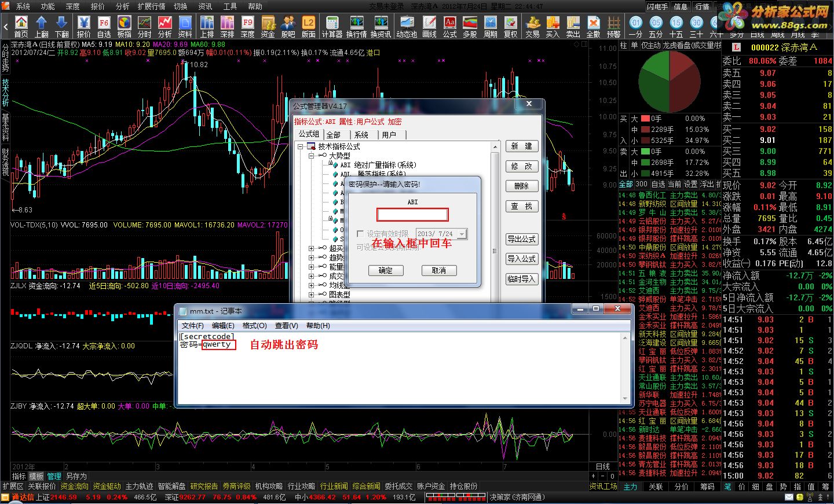The width and height of the screenshot is (834, 504).
Task: Switch to 分时 intraday chart icon
Action: coord(145,27)
